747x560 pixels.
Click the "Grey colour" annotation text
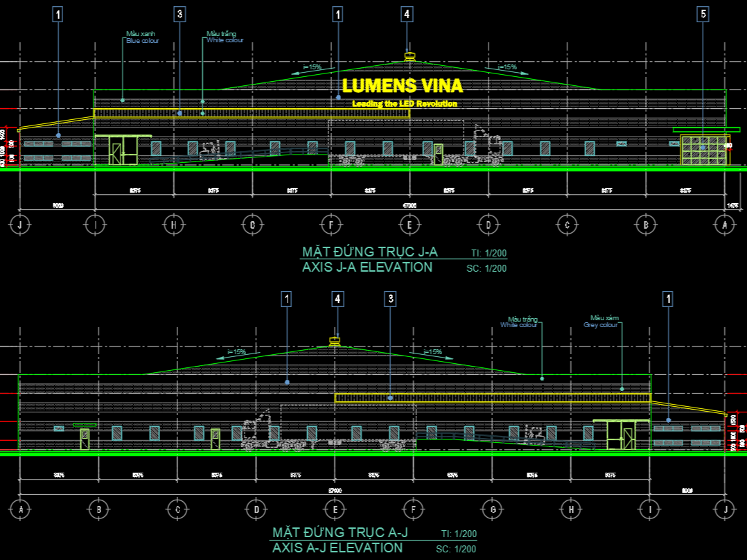(x=600, y=325)
